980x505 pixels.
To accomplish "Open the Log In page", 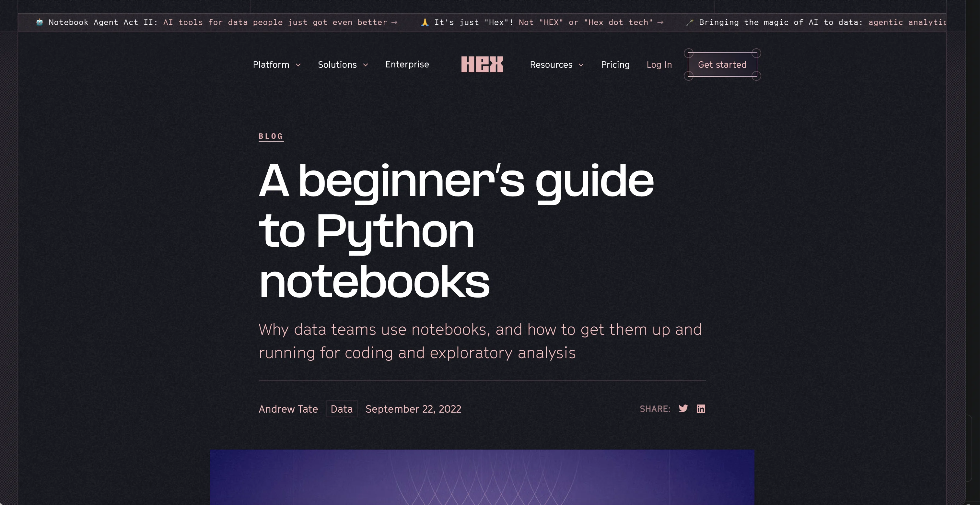I will point(659,65).
